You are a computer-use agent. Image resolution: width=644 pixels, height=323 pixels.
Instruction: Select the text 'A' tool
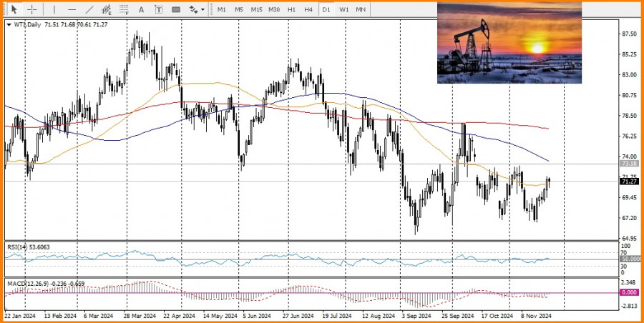(x=141, y=9)
